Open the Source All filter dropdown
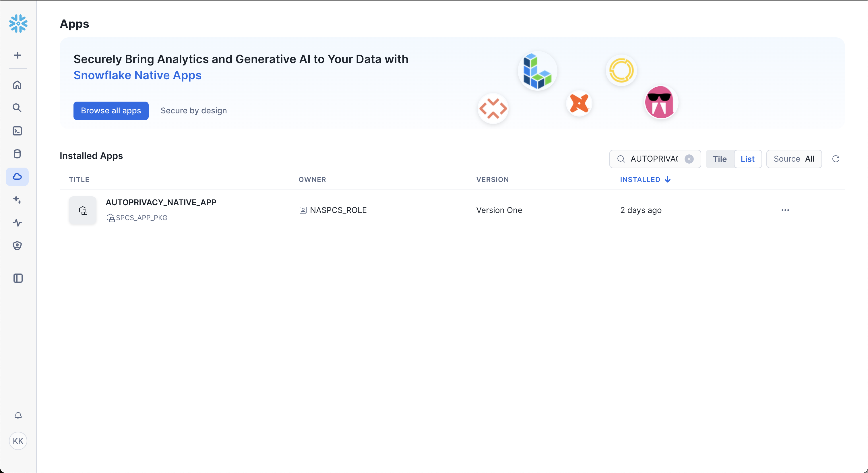This screenshot has width=868, height=473. pos(794,159)
